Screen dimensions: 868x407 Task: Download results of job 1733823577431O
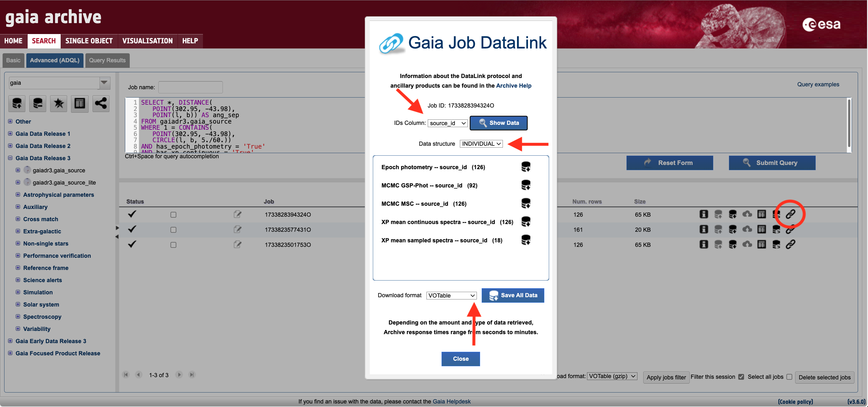732,229
